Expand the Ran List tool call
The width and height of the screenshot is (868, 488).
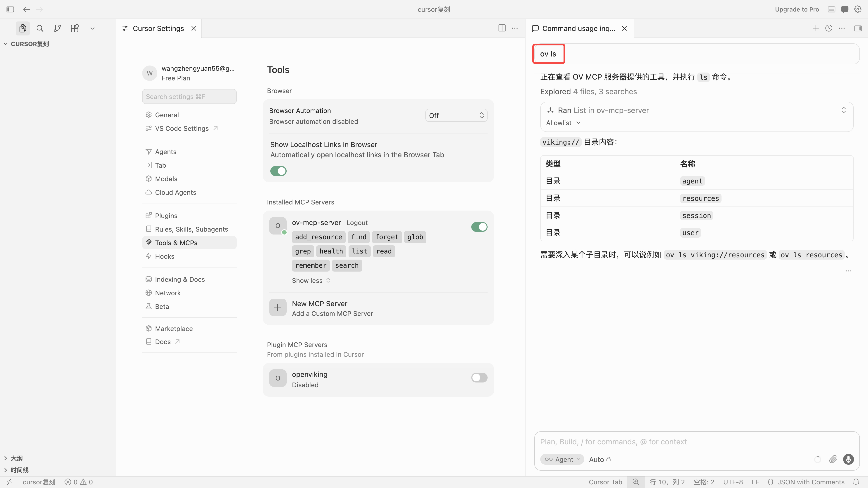[843, 110]
